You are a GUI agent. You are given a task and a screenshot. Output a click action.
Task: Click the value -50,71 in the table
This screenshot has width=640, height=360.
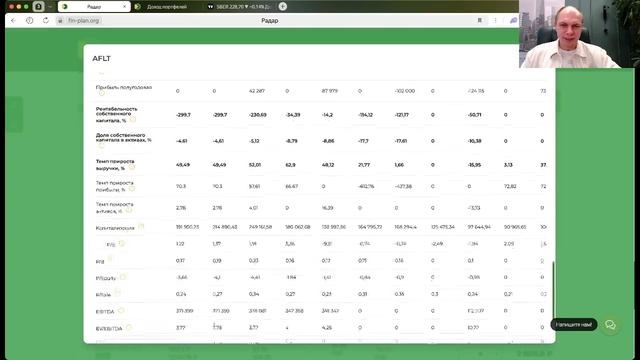474,115
